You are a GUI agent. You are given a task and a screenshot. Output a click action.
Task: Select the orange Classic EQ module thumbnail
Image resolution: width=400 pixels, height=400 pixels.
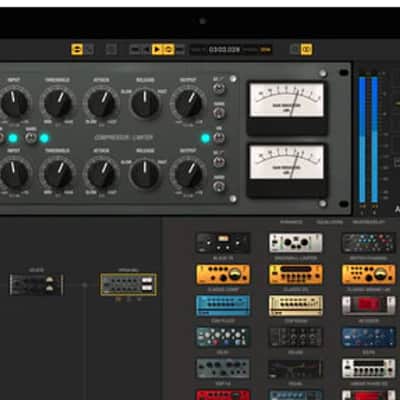[x=296, y=275]
